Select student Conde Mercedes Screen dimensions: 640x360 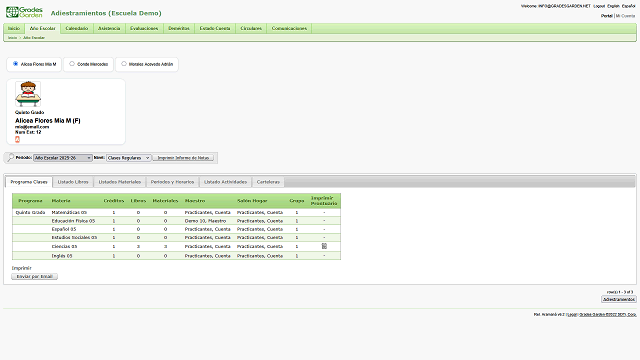(x=72, y=64)
